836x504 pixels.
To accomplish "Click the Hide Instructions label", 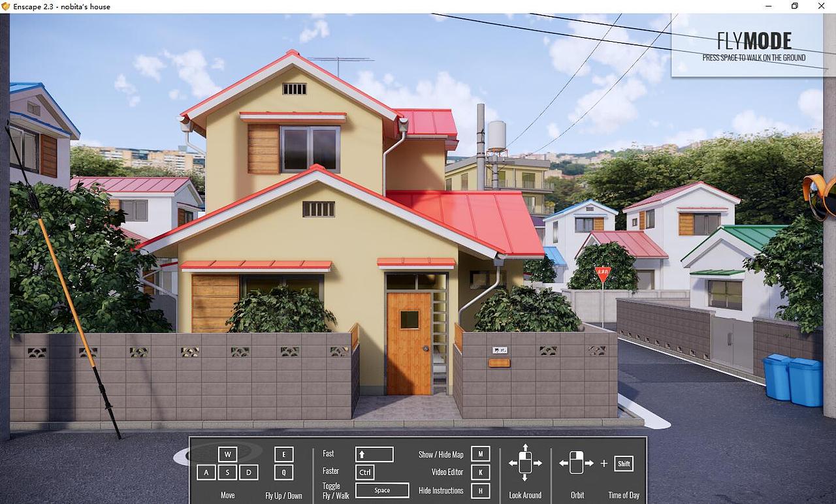I will coord(441,490).
